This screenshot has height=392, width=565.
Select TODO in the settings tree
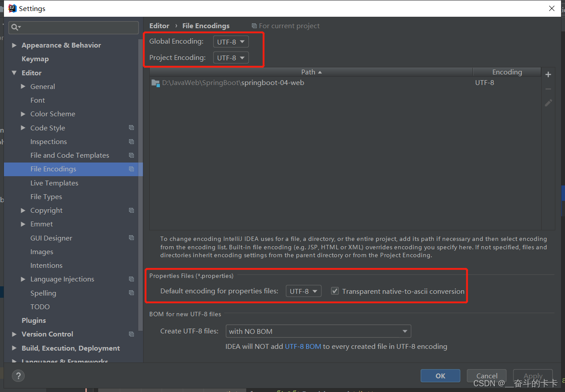pos(40,307)
